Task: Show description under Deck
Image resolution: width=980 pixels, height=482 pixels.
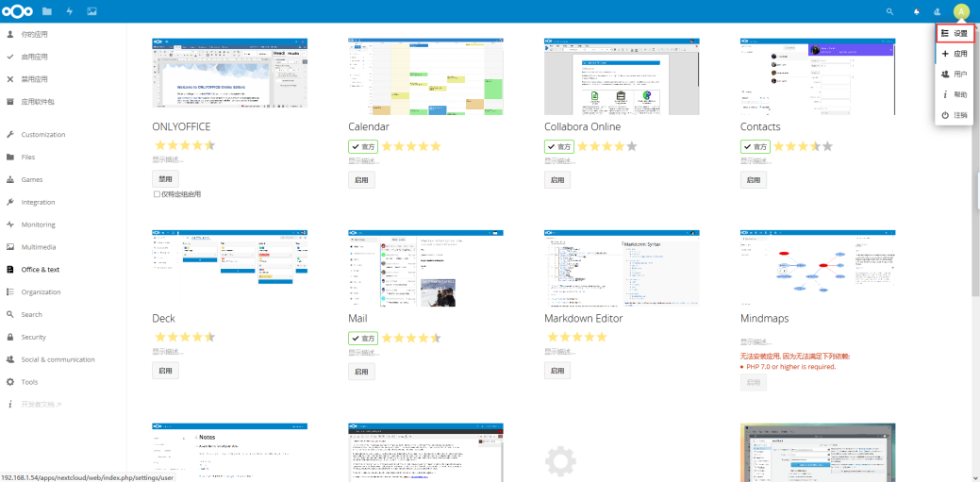Action: [168, 351]
